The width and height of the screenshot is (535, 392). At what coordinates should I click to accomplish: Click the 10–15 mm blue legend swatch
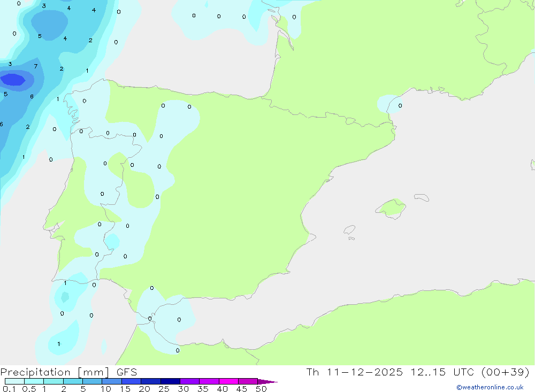pyautogui.click(x=112, y=381)
